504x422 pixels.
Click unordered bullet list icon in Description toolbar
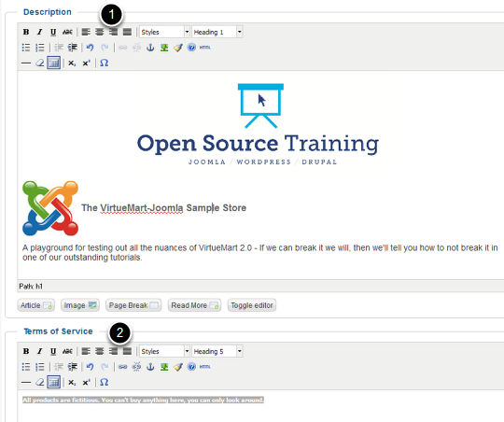(x=26, y=48)
